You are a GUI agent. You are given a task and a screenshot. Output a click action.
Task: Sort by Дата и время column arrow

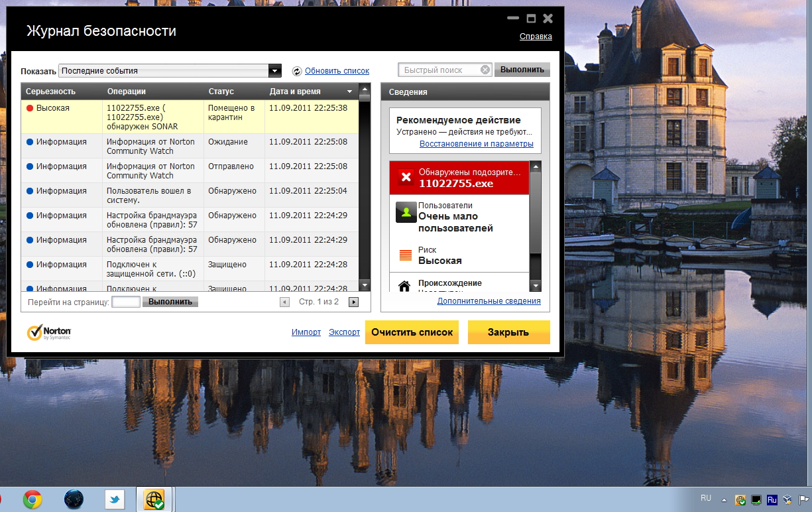[349, 92]
